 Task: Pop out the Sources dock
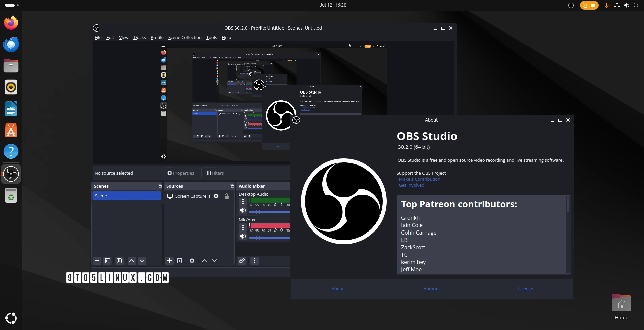(232, 186)
